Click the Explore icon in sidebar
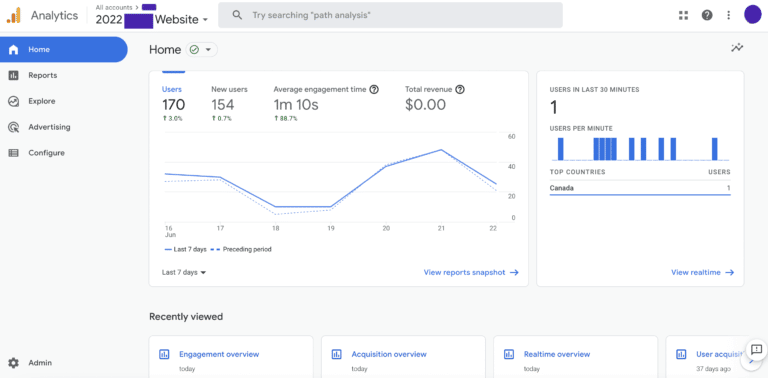Image resolution: width=768 pixels, height=378 pixels. (x=13, y=101)
